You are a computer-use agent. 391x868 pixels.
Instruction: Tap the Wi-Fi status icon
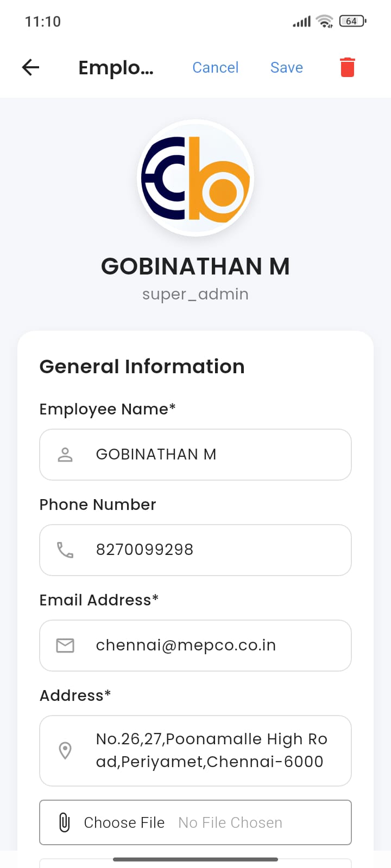click(x=325, y=21)
